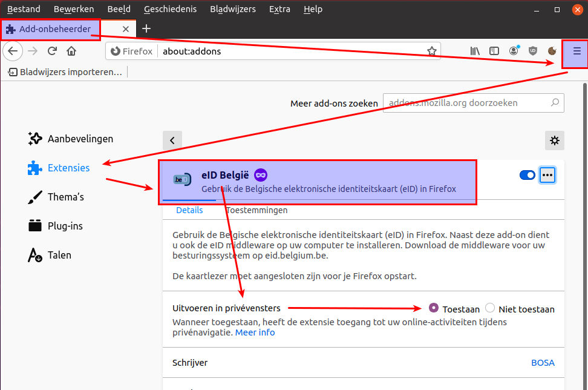Open the Library icon in toolbar
This screenshot has height=390, width=588.
(475, 51)
